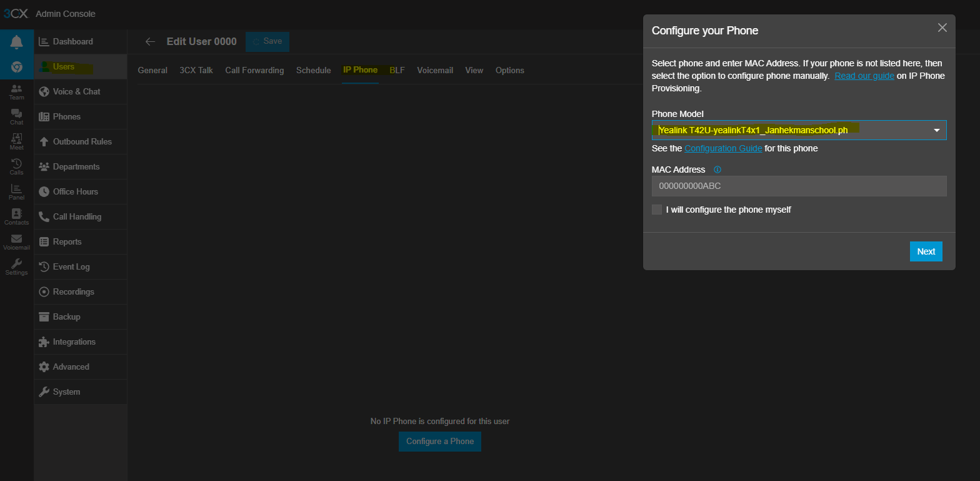Screen dimensions: 980x481
Task: Open Backup menu item
Action: click(x=81, y=316)
